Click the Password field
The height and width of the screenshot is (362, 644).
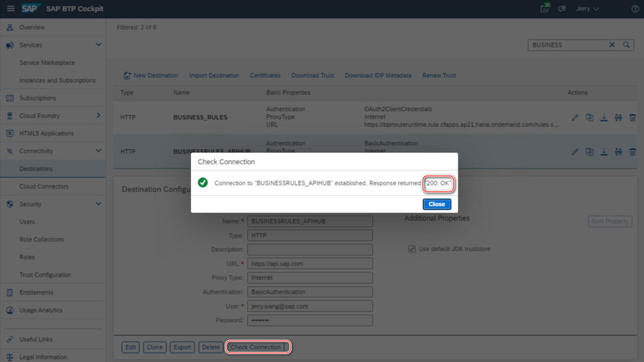tap(310, 320)
